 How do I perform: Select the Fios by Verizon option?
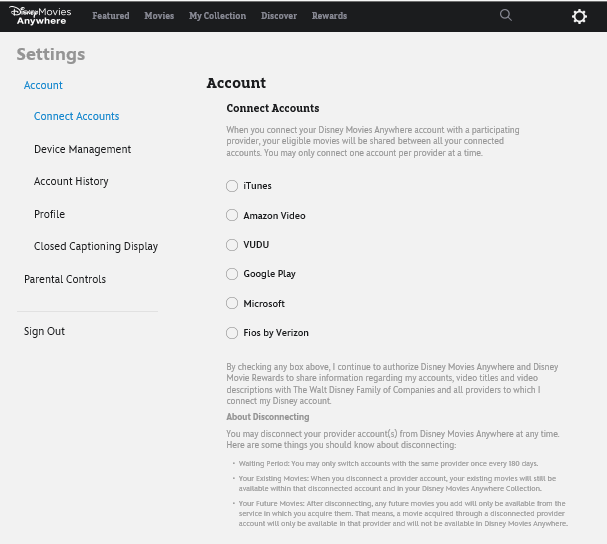(232, 333)
